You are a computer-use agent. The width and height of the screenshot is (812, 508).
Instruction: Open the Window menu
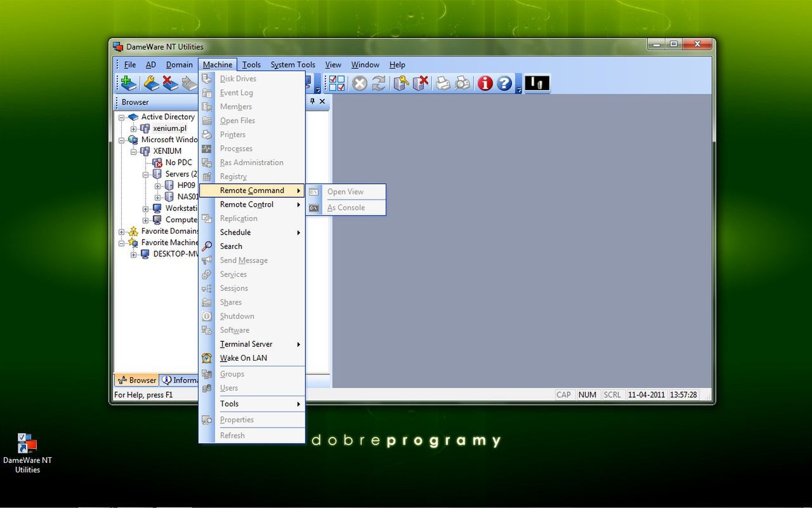[x=365, y=65]
